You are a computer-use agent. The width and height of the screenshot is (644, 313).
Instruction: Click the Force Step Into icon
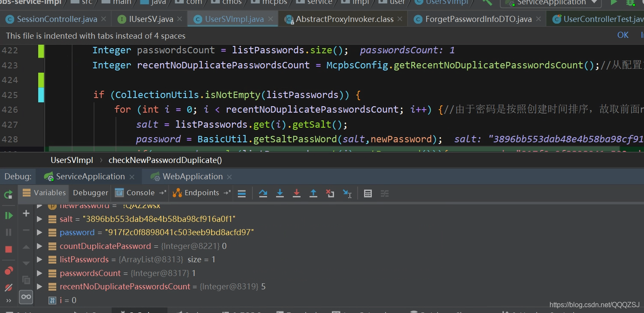click(297, 193)
